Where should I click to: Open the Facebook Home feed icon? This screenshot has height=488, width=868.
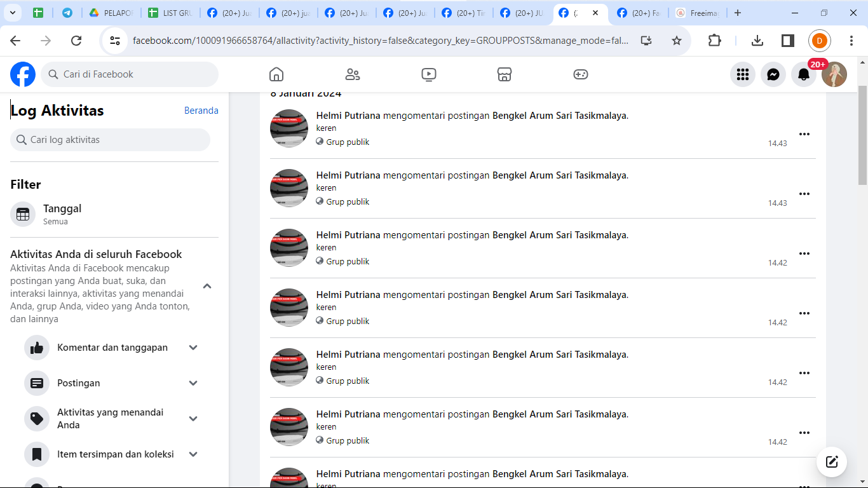pos(276,74)
